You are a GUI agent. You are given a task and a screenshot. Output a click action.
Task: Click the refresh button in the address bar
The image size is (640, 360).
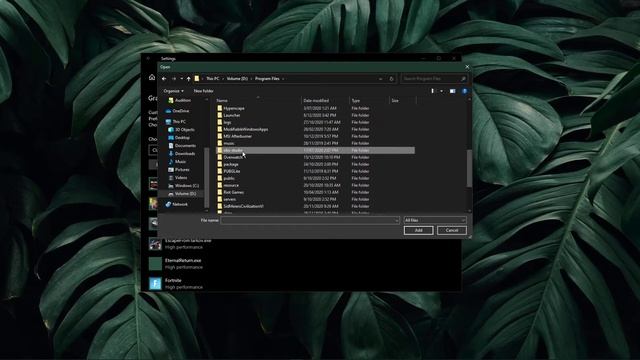pos(391,79)
